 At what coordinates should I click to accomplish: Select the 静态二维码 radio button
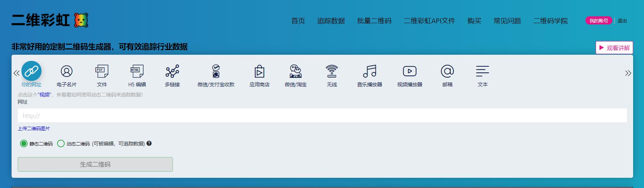pos(23,143)
